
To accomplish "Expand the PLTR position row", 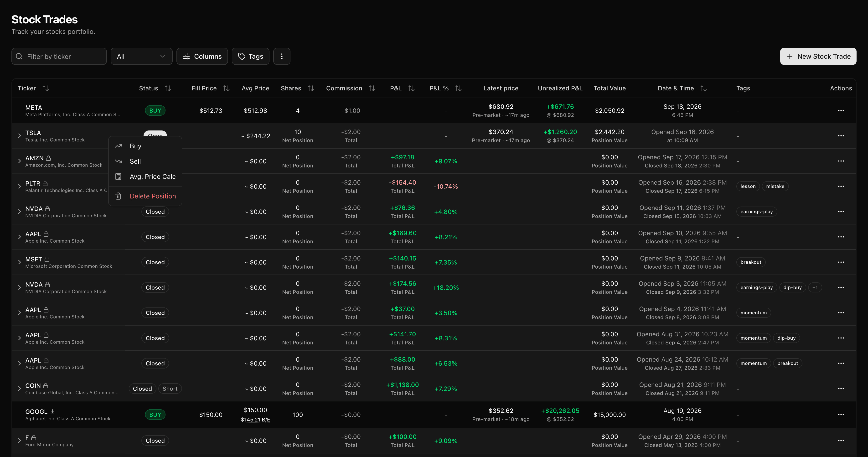I will click(20, 186).
